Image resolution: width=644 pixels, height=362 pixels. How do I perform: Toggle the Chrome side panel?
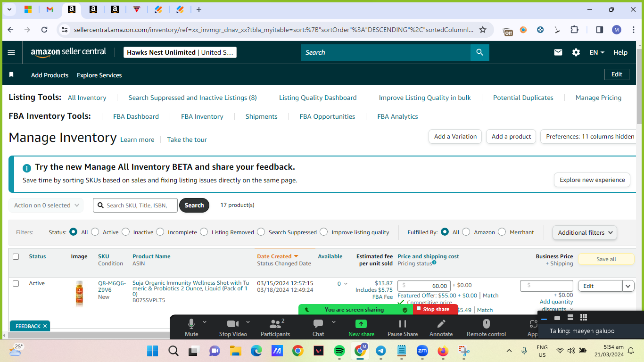[599, 30]
